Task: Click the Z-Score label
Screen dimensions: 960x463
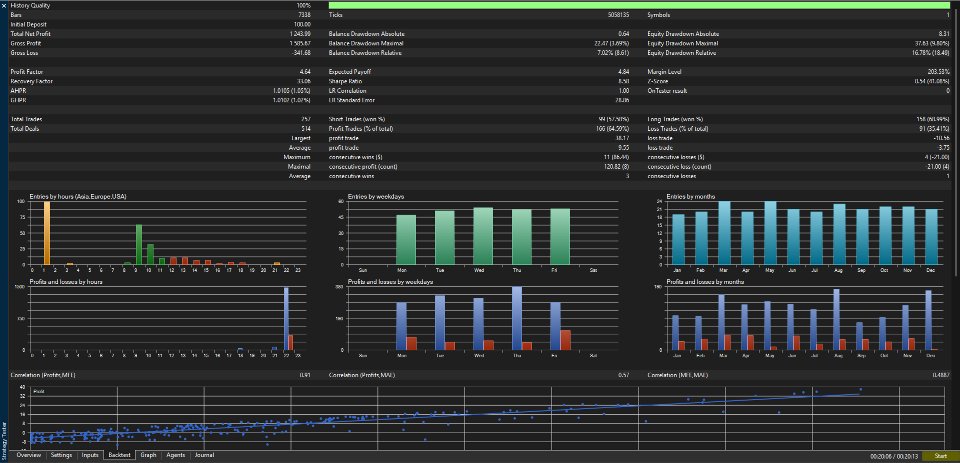Action: point(658,81)
